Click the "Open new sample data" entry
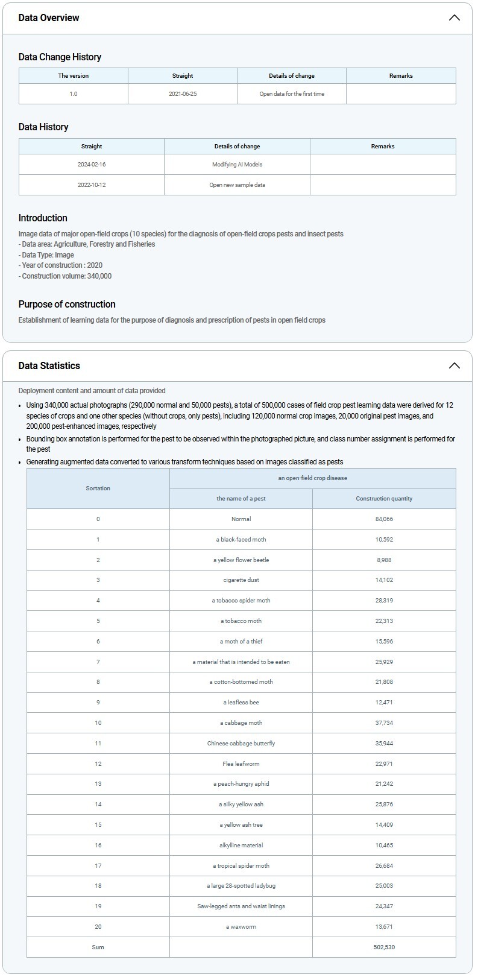This screenshot has width=478, height=980. tap(237, 185)
